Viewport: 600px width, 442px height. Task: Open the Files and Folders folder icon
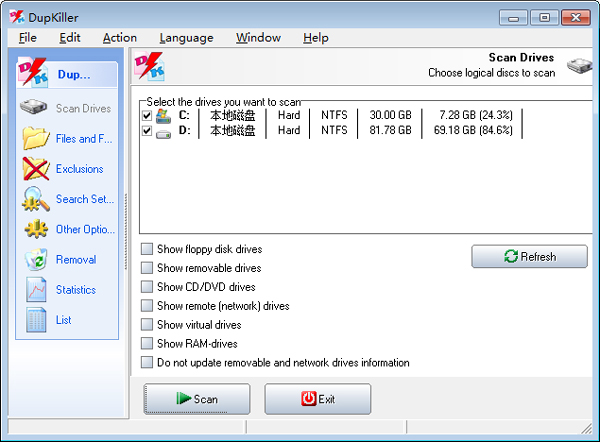point(36,138)
